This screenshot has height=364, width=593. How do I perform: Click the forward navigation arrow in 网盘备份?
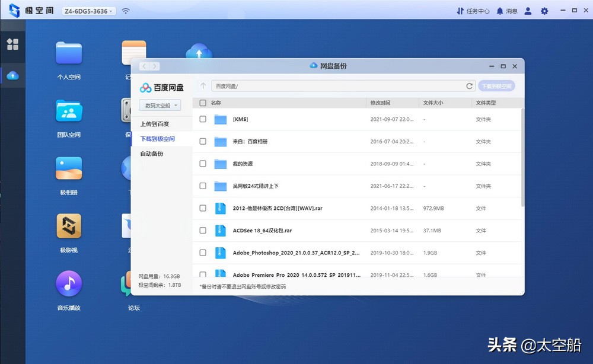154,66
